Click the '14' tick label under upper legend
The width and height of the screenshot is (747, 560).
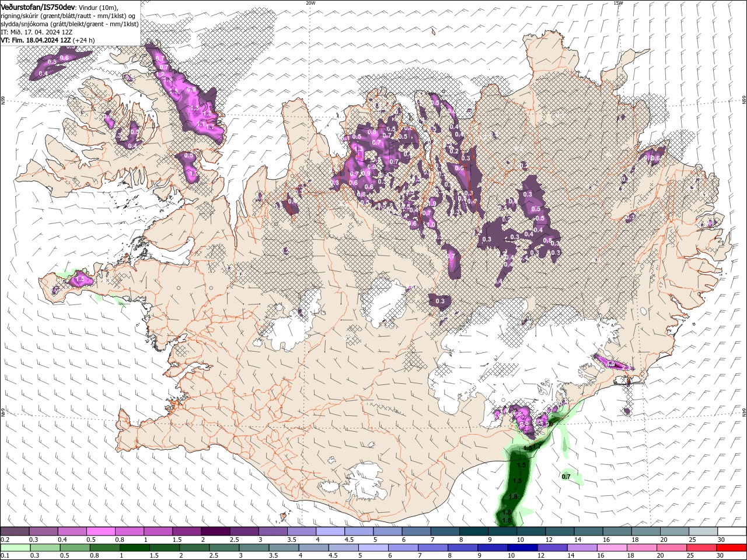coord(578,540)
